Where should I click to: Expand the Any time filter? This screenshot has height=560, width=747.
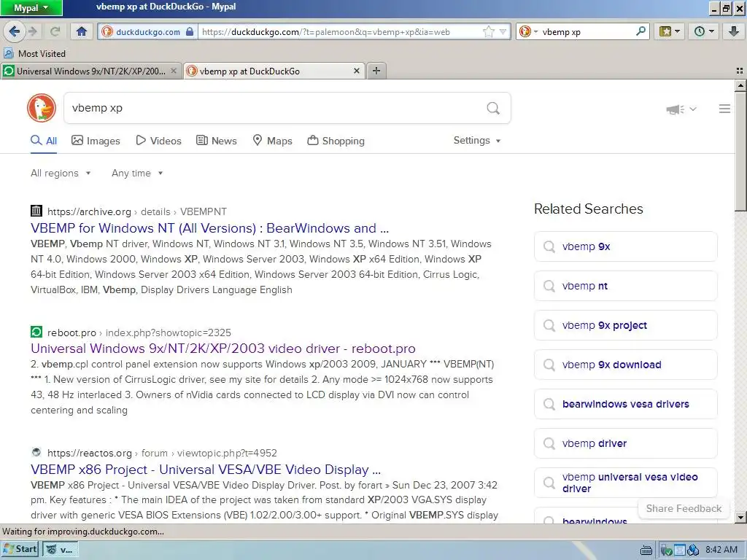point(137,174)
